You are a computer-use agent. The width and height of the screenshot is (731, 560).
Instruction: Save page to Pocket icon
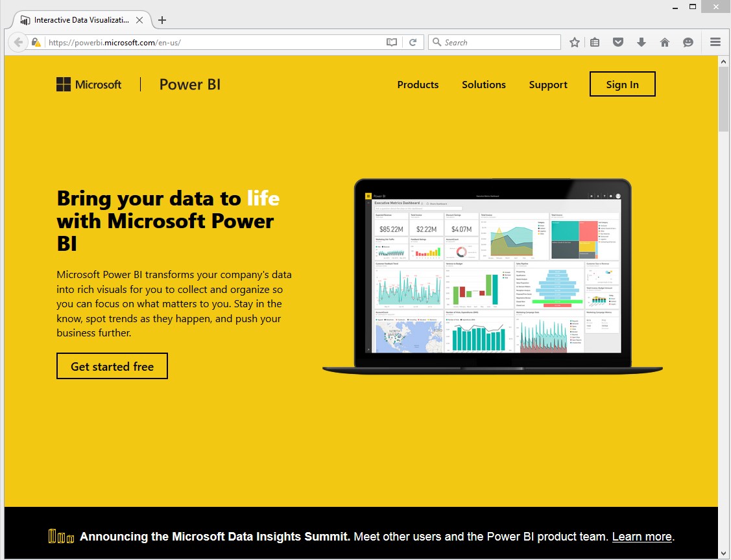click(x=618, y=42)
